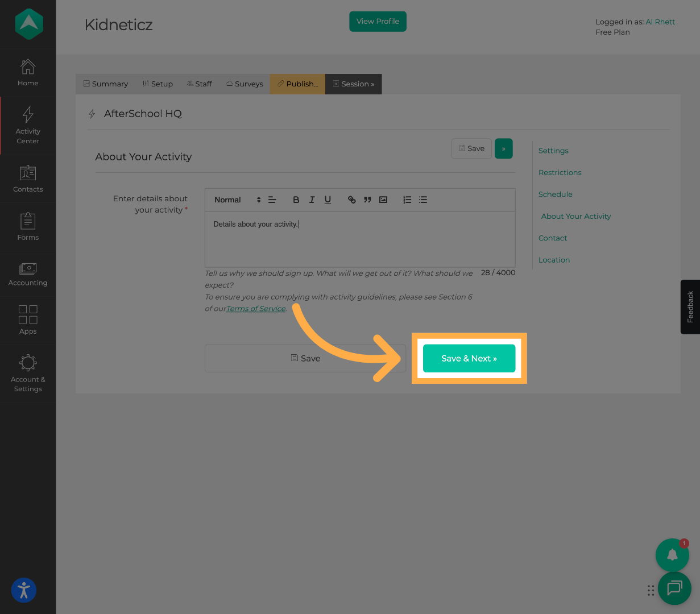The image size is (700, 614).
Task: Click the View Profile button
Action: click(x=378, y=22)
